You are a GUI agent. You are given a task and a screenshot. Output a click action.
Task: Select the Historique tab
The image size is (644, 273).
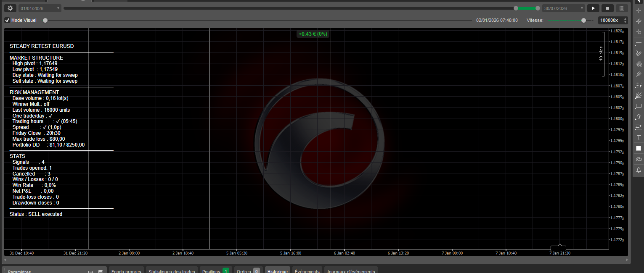[278, 271]
